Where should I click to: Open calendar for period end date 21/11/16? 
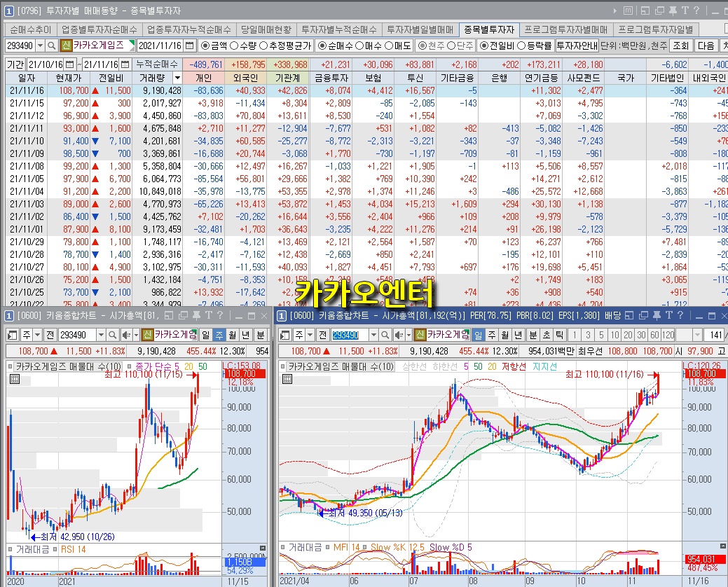tap(125, 64)
